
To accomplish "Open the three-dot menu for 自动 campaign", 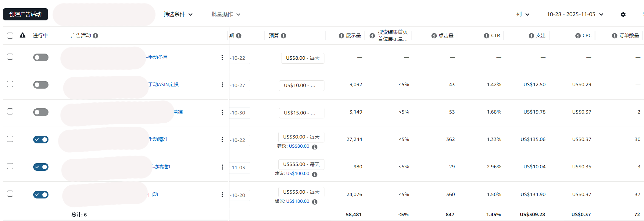I will click(x=222, y=195).
